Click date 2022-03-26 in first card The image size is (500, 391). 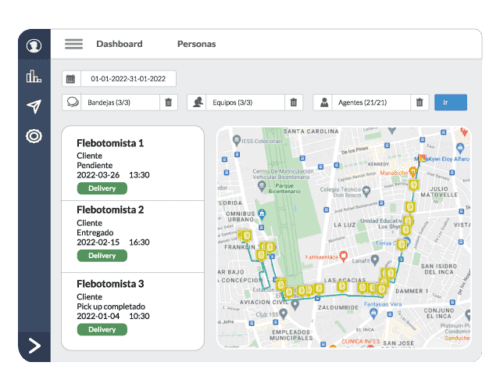click(x=98, y=175)
